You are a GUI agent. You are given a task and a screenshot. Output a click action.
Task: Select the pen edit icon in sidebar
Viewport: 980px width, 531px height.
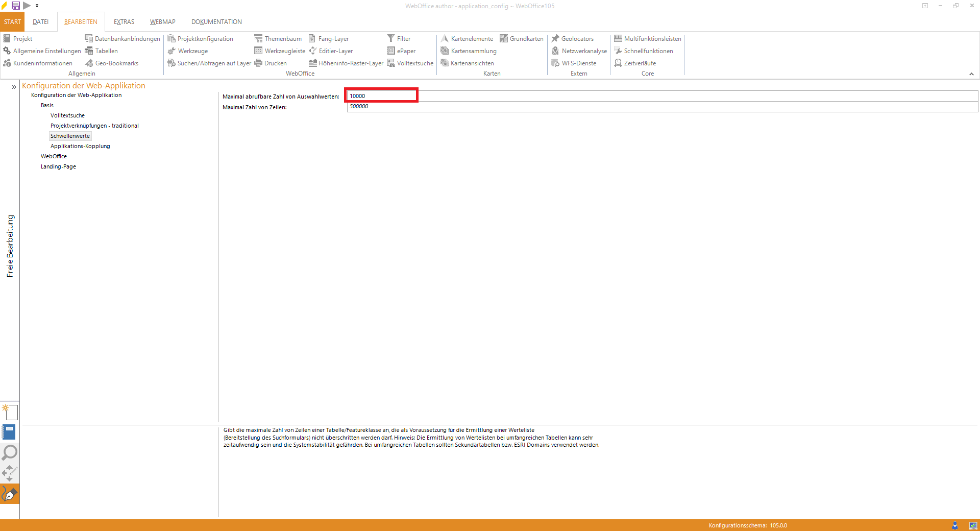point(10,494)
